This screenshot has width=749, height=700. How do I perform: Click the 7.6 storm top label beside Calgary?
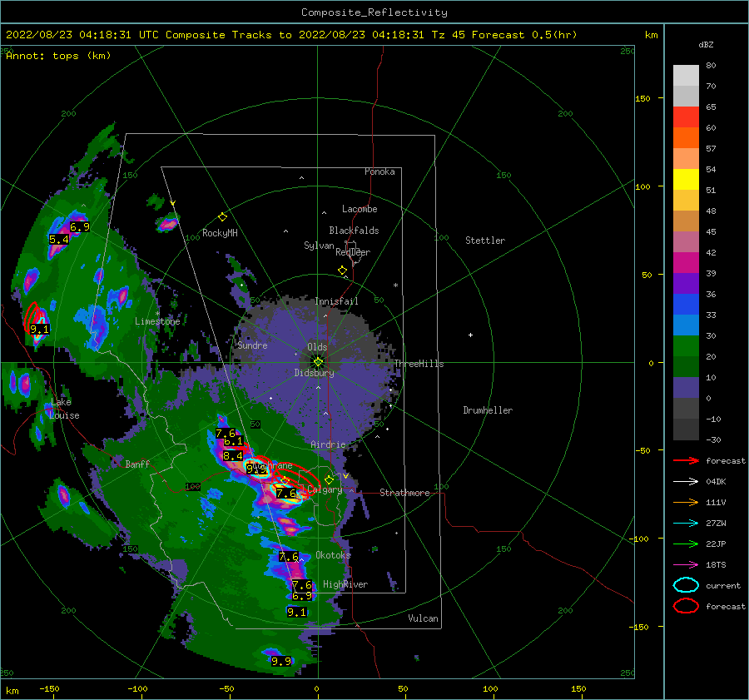286,493
